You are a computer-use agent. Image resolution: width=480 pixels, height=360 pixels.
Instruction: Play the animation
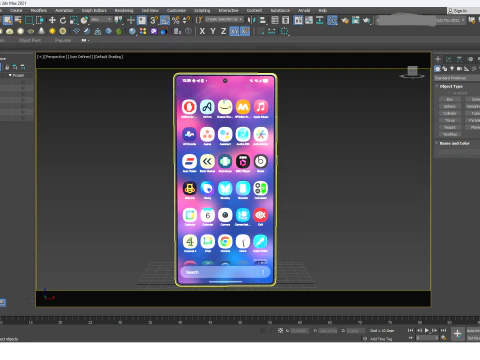427,330
